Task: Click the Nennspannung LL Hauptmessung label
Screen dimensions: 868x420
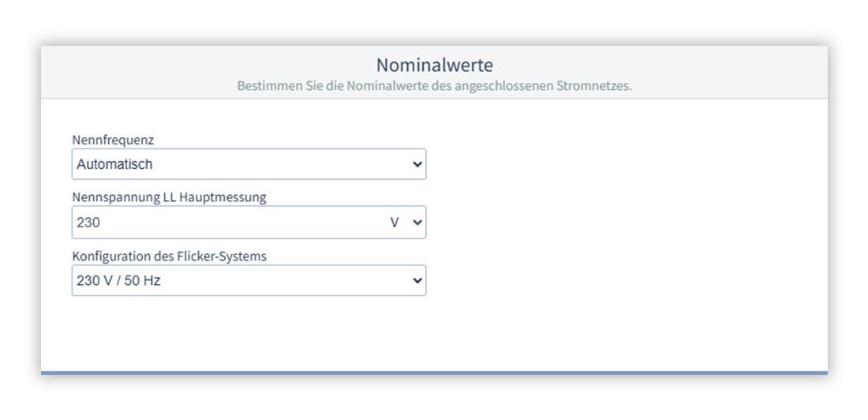Action: tap(169, 198)
